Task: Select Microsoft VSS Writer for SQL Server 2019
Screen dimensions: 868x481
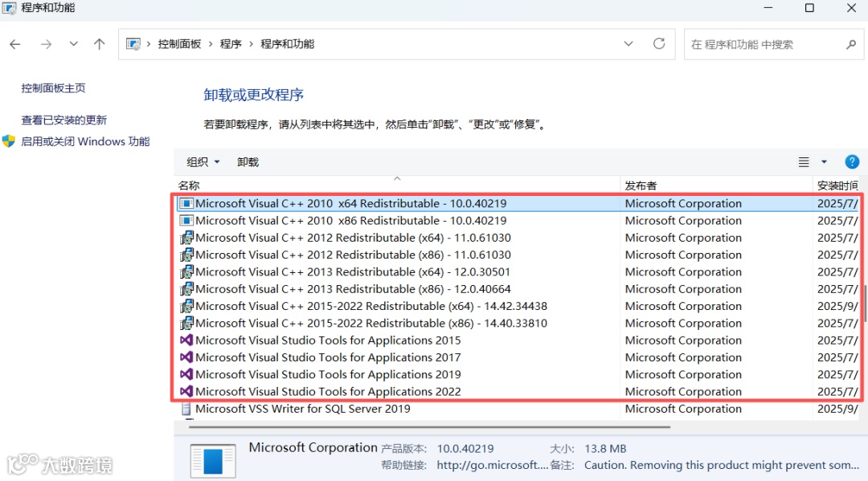Action: tap(518, 409)
